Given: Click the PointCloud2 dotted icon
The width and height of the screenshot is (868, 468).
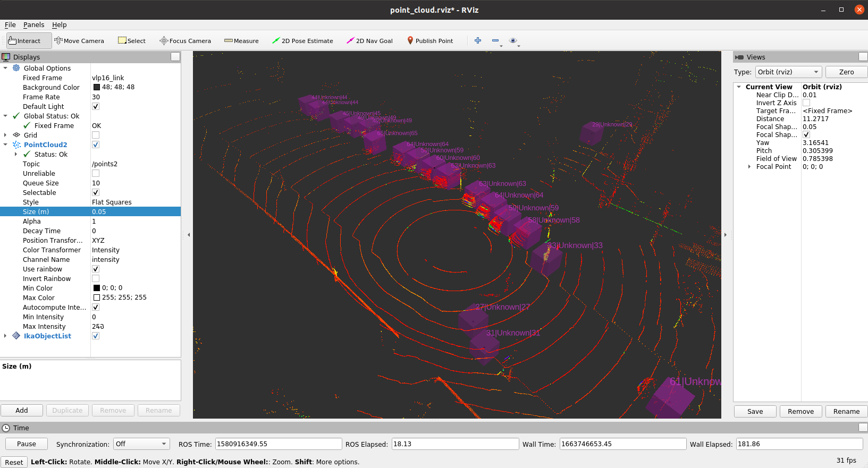Looking at the screenshot, I should point(16,144).
